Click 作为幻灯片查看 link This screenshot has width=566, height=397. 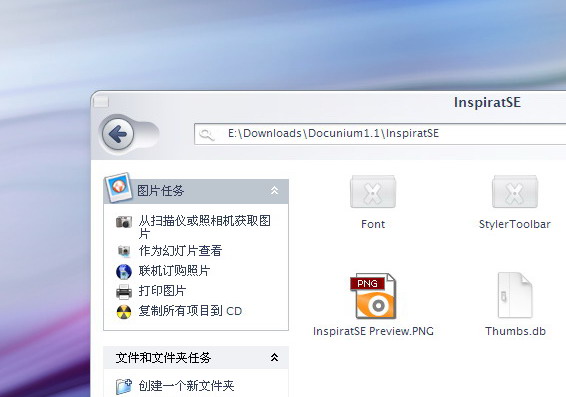180,251
